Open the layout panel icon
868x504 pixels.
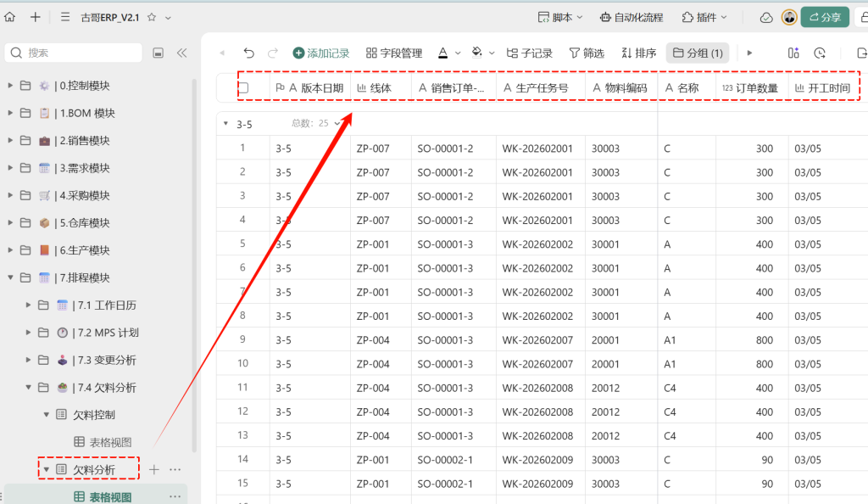793,53
